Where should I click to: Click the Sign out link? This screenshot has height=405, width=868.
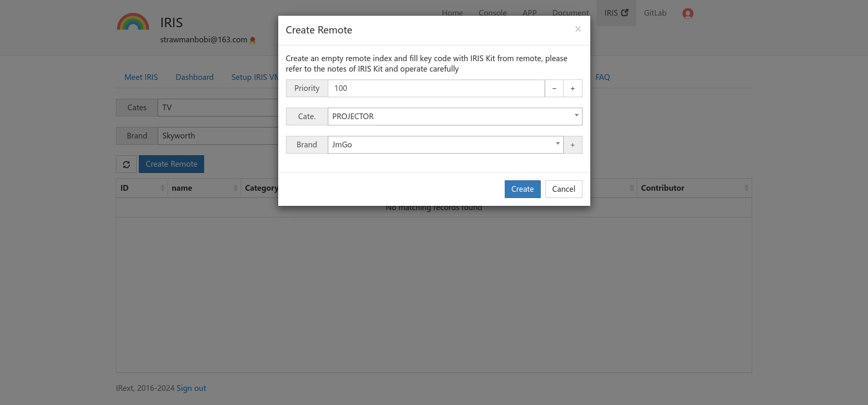tap(191, 388)
